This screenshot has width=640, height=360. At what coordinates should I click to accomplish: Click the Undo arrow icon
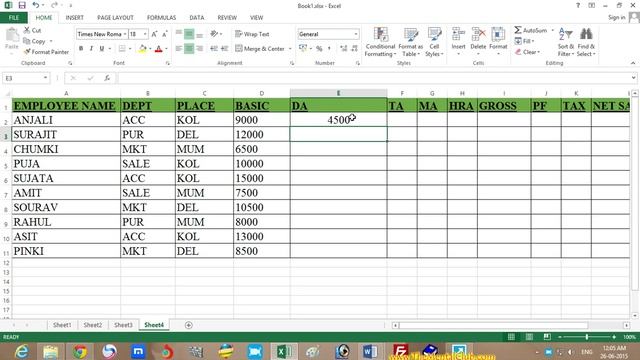[x=36, y=5]
